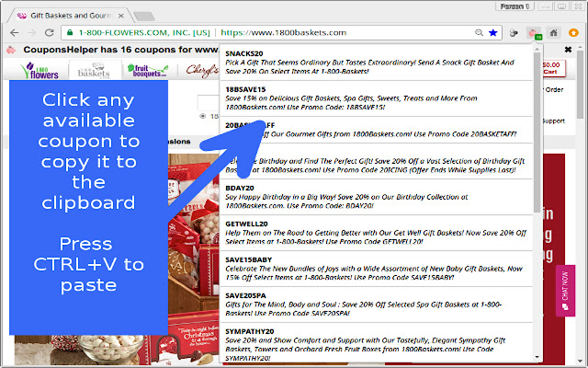Open the pink Chat Now side button
The image size is (588, 368).
(x=565, y=291)
